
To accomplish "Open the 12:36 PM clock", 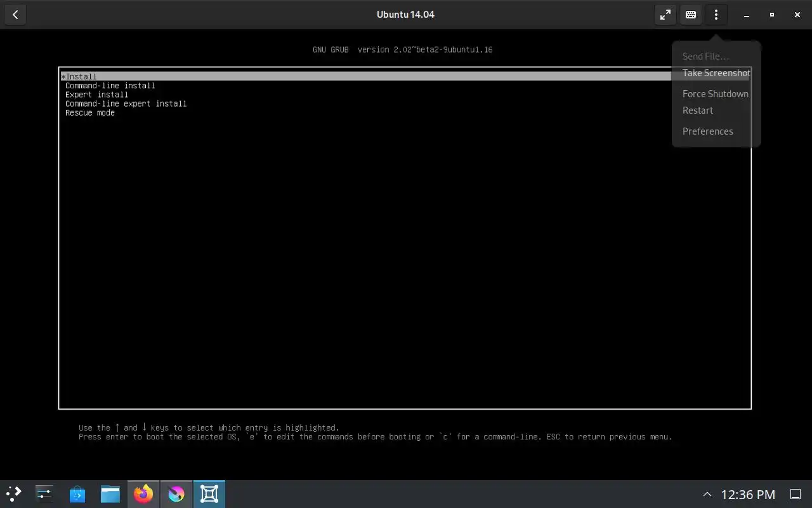I will pos(749,495).
